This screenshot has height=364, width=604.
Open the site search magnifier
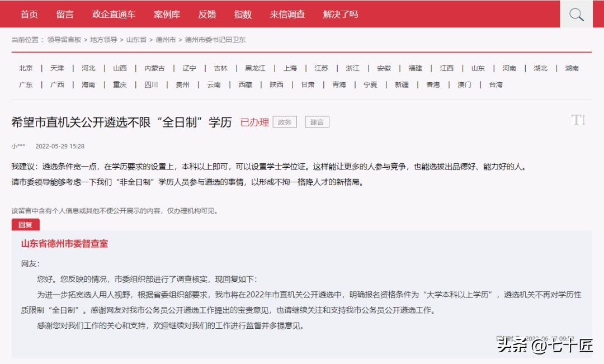tap(575, 15)
